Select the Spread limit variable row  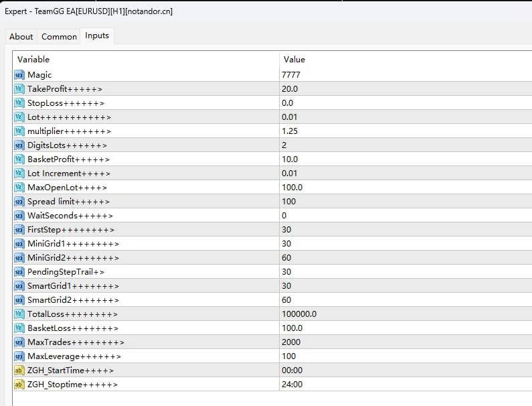68,202
